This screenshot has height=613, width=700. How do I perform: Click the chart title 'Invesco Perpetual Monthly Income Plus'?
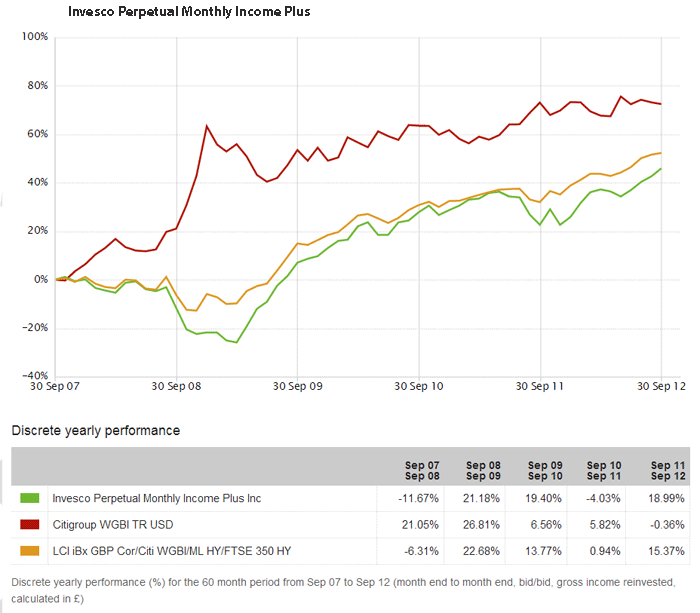[x=189, y=12]
